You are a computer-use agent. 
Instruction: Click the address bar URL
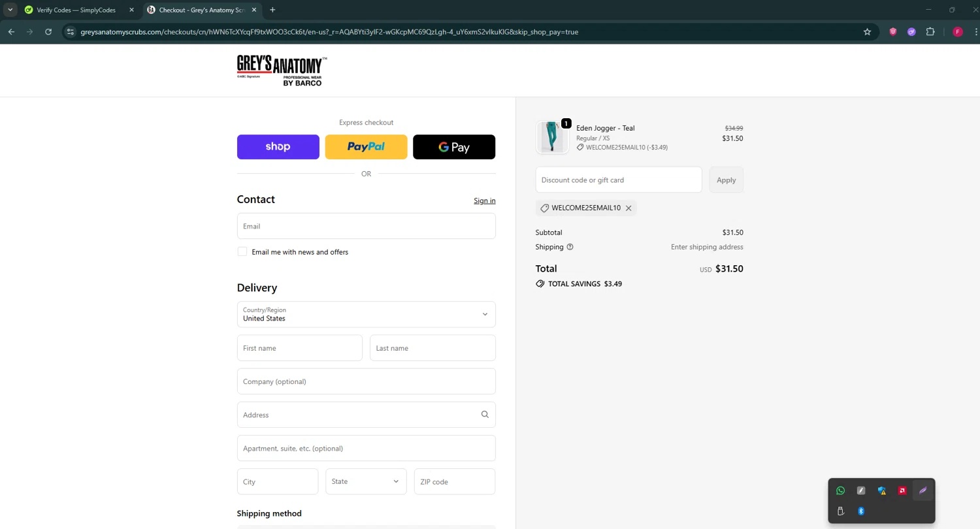click(x=329, y=31)
